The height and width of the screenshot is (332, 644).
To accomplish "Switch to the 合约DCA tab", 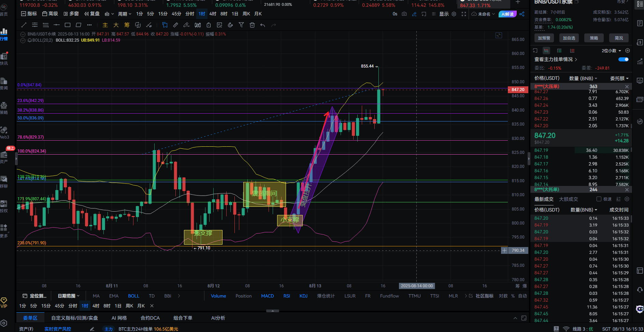I will tap(150, 318).
